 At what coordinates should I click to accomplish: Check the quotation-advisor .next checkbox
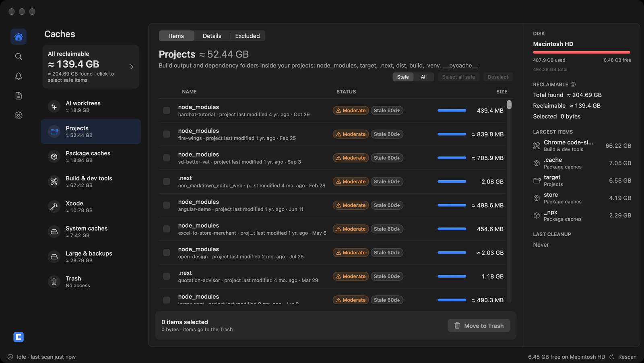166,276
